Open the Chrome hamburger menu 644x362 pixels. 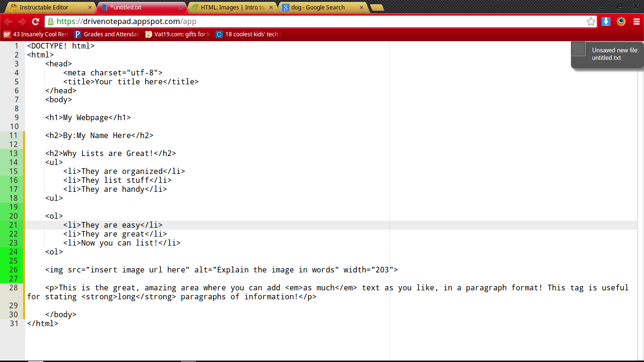[636, 22]
